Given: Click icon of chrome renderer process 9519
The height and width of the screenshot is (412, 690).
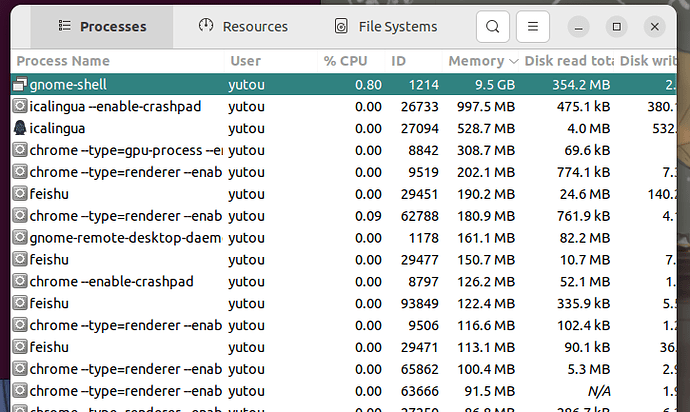Looking at the screenshot, I should click(x=20, y=172).
